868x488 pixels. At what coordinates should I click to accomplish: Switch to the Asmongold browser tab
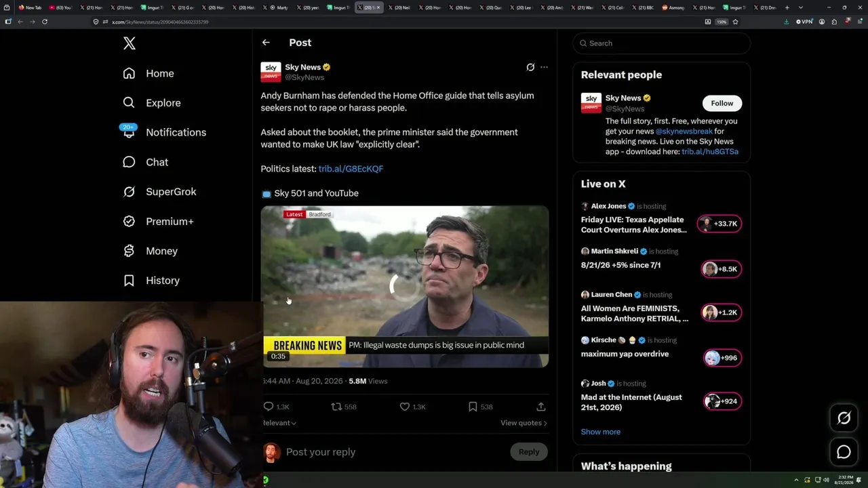(x=673, y=7)
